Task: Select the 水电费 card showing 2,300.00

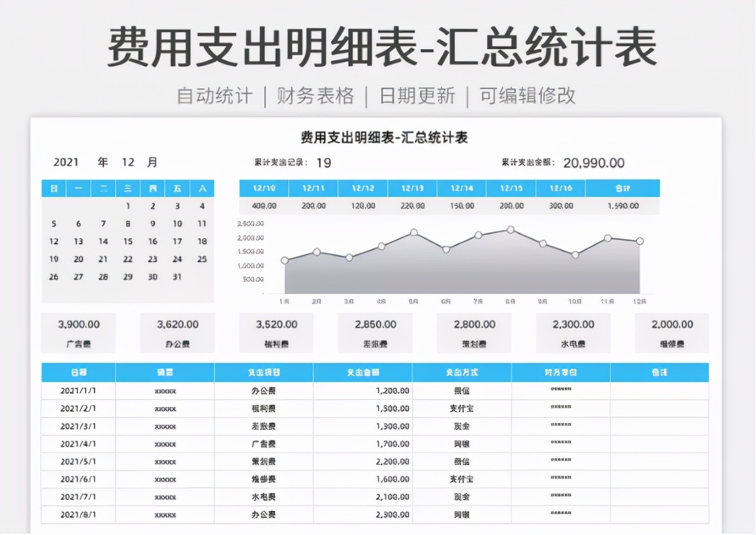Action: pos(573,333)
